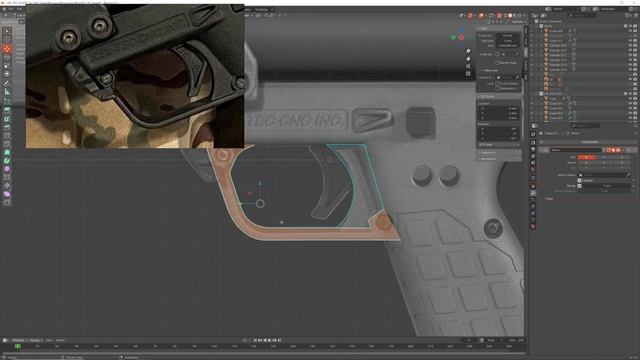Open the timeline Keying menu

[35, 340]
